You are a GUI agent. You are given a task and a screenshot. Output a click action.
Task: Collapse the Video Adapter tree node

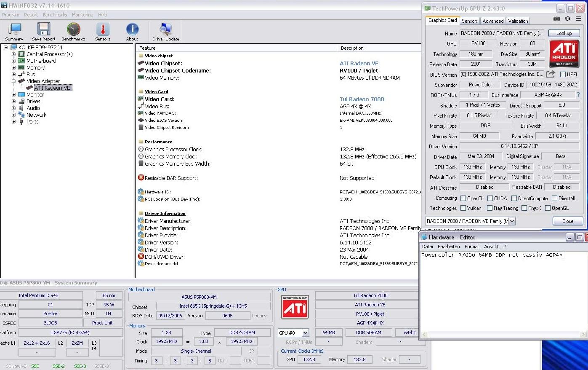point(13,81)
